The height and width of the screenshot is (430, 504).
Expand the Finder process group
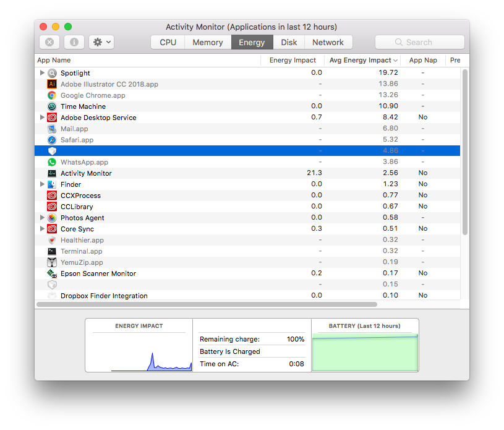click(x=42, y=184)
